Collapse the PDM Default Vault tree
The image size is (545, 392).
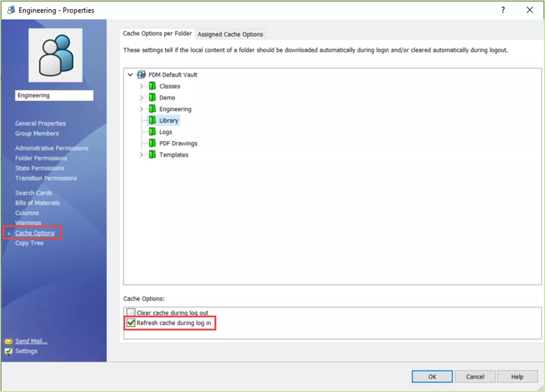(x=130, y=75)
